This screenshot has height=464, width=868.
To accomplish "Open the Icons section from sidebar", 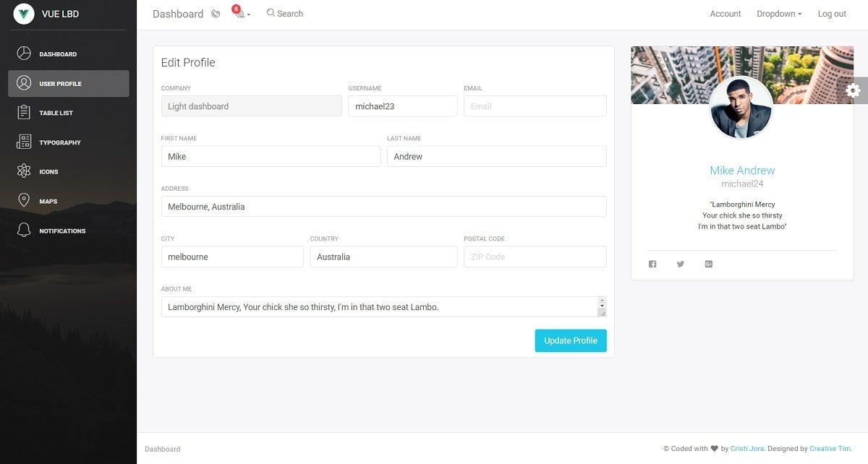I will click(24, 171).
